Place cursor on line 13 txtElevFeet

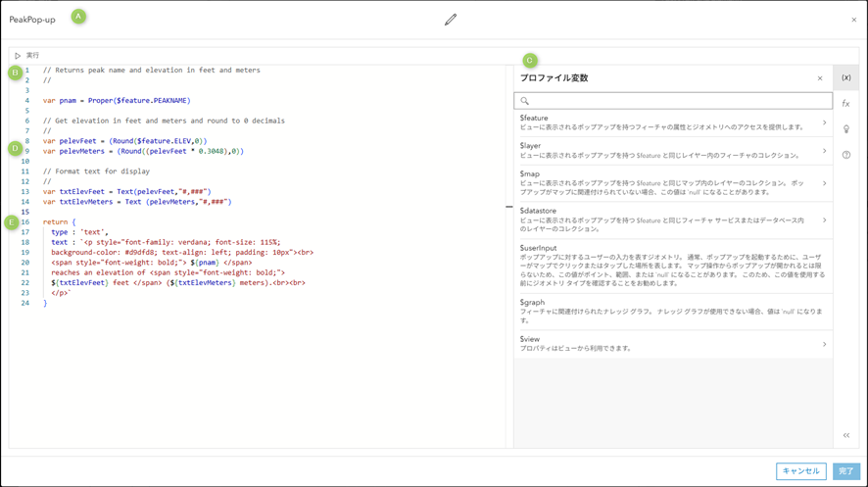pos(126,191)
